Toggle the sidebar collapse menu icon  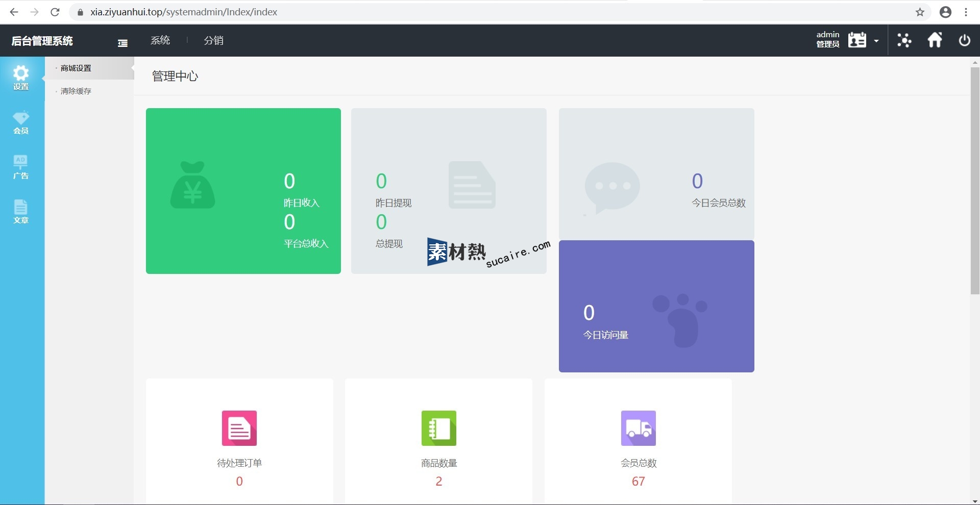[122, 43]
